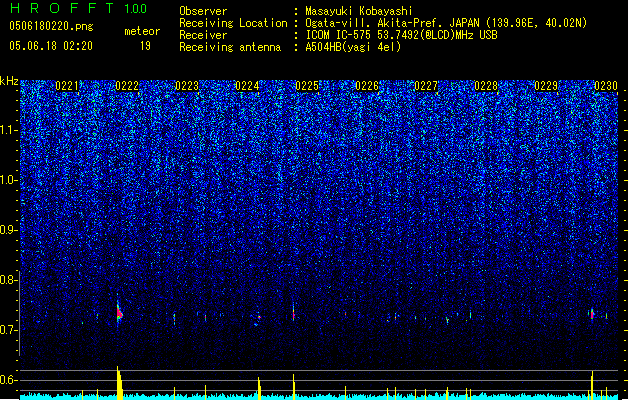Viewport: 629px width, 400px height.
Task: Click the observer name Masayuki Kobayashi
Action: coord(359,11)
